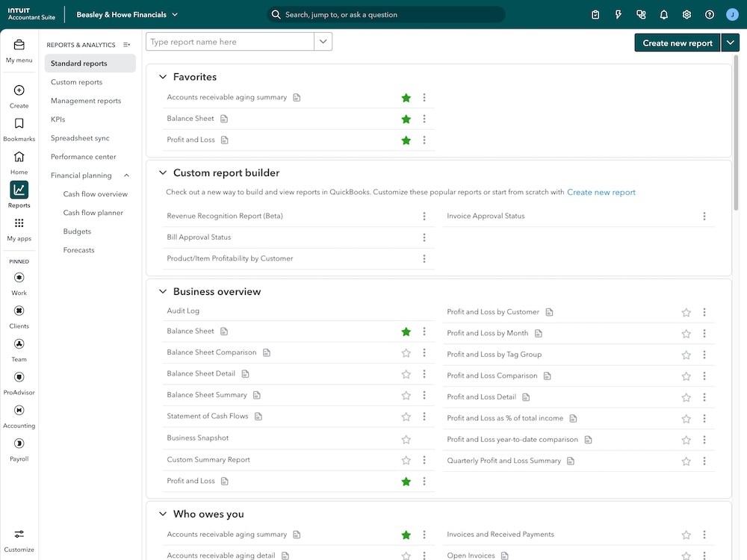Collapse the Favorites section

point(162,76)
